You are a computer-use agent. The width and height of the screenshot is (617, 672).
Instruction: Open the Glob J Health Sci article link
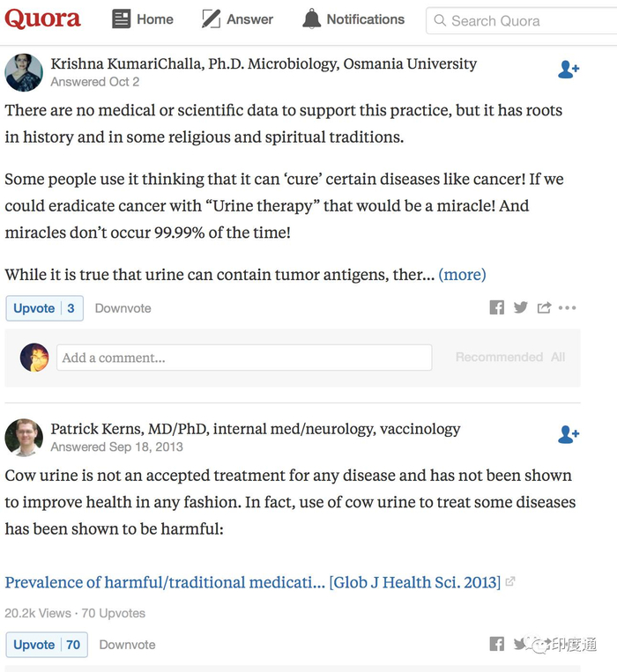[253, 582]
